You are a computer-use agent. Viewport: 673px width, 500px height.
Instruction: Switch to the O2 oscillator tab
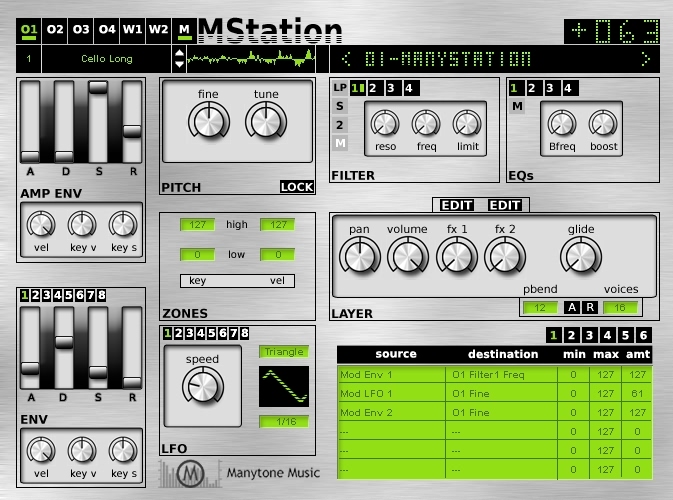55,29
